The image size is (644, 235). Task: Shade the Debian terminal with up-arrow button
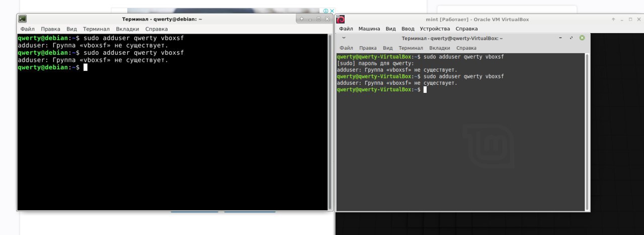pyautogui.click(x=301, y=19)
